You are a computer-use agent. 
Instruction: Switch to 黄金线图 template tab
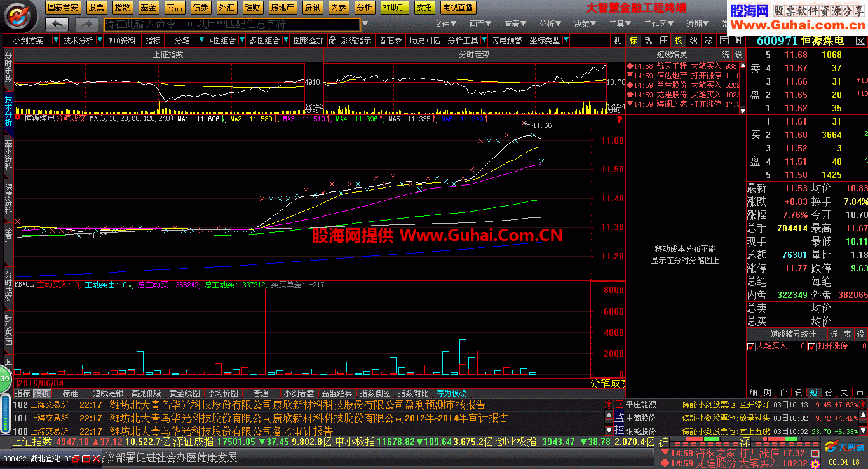pyautogui.click(x=184, y=393)
